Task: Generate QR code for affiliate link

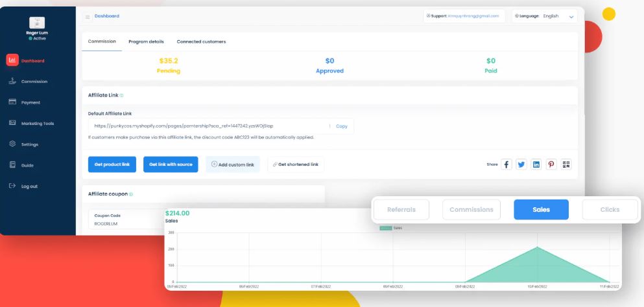Action: pos(566,165)
